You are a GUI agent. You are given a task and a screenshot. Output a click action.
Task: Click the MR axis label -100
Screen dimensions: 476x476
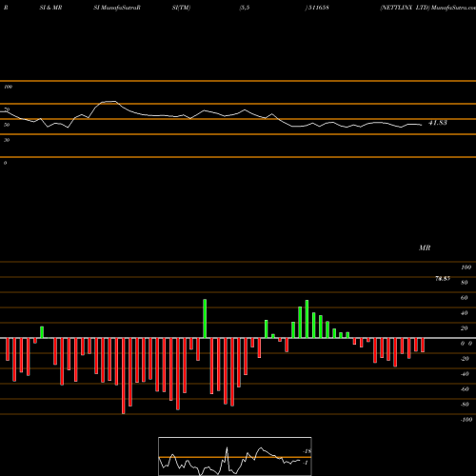[x=466, y=420]
